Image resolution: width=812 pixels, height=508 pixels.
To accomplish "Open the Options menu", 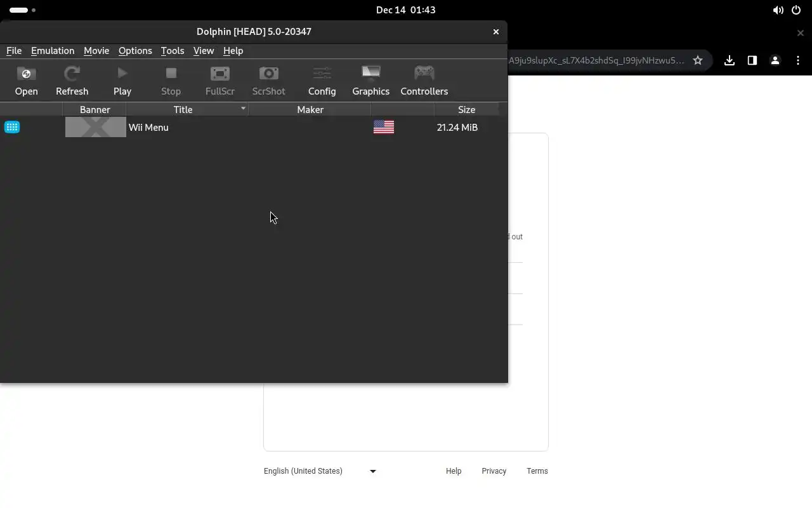I will coord(135,51).
